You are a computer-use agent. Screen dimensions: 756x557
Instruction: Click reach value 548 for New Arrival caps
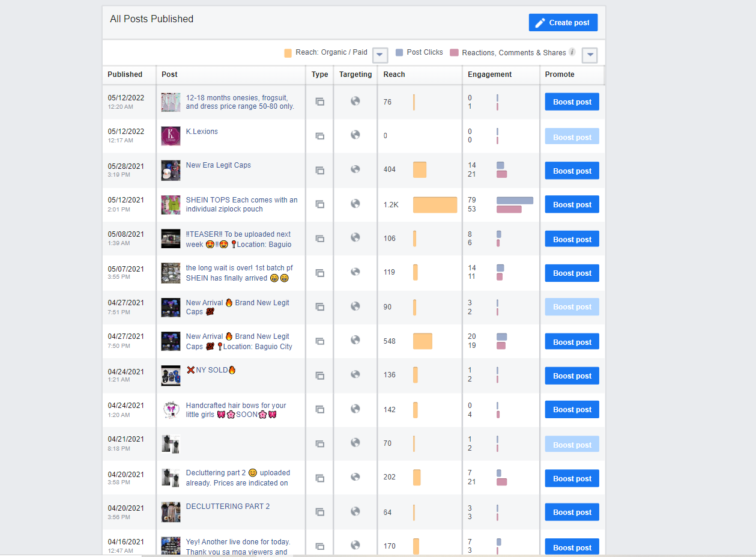coord(390,341)
